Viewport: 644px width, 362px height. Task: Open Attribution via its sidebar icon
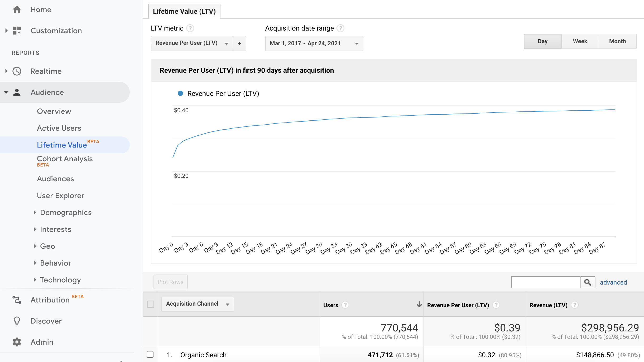point(17,300)
